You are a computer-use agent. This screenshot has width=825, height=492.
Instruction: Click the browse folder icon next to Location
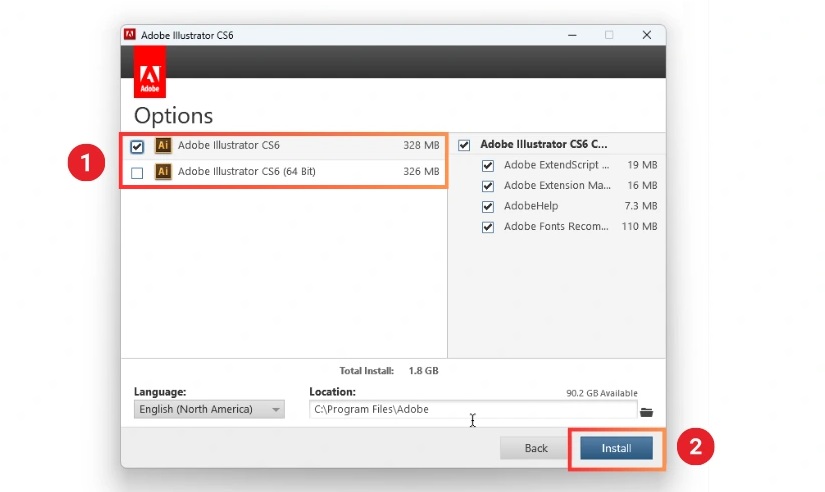coord(646,411)
